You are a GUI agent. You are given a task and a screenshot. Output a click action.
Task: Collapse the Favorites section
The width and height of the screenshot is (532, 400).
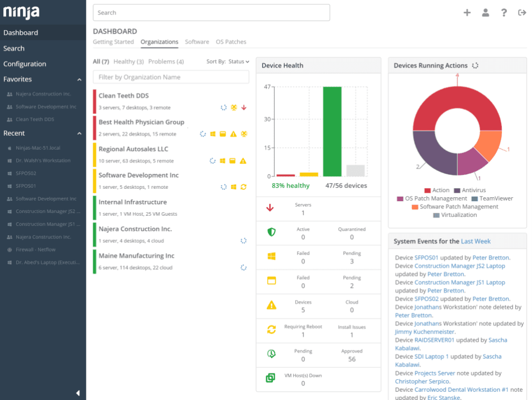tap(79, 79)
